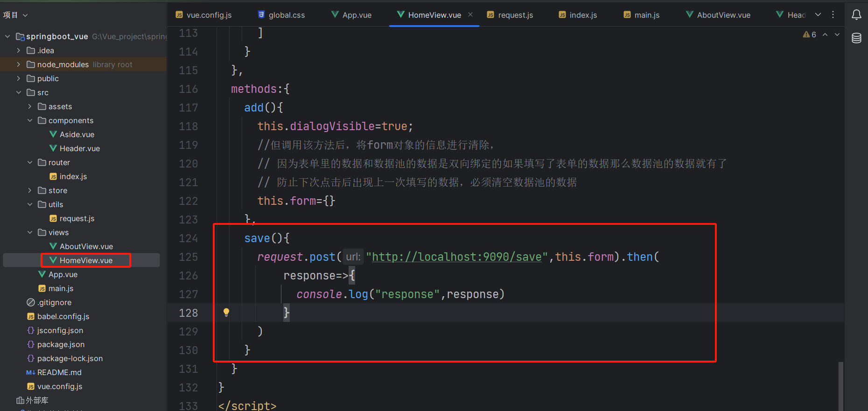Open Aside.vue in the project tree

pos(72,134)
